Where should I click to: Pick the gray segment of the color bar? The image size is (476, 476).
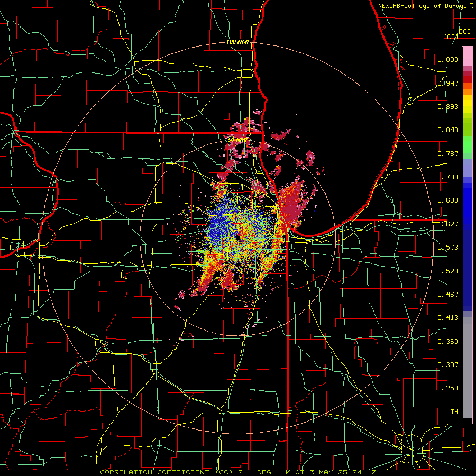pyautogui.click(x=467, y=368)
